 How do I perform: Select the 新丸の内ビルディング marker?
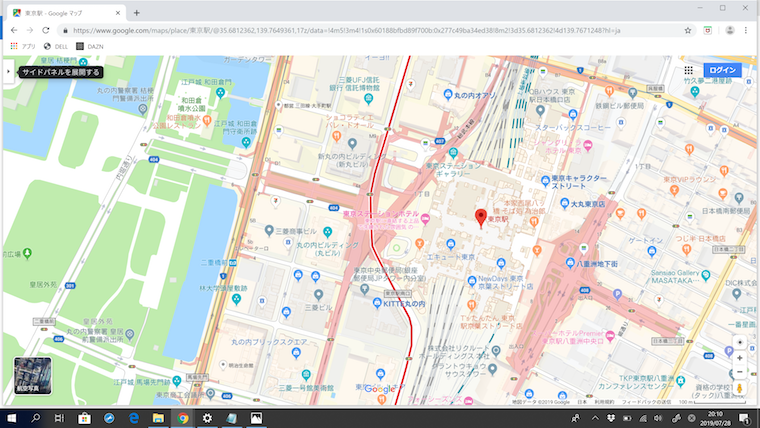pos(352,143)
